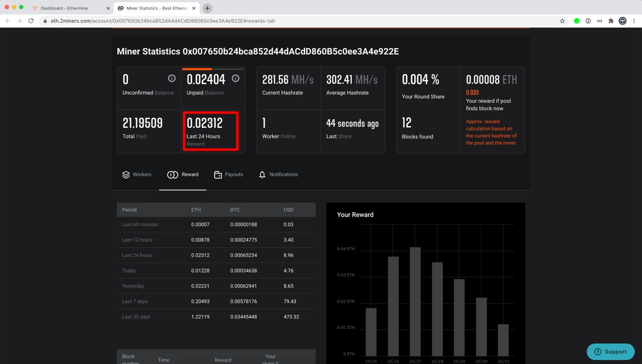Click the 302.41 MH/s average hashrate
The width and height of the screenshot is (642, 364).
click(352, 79)
